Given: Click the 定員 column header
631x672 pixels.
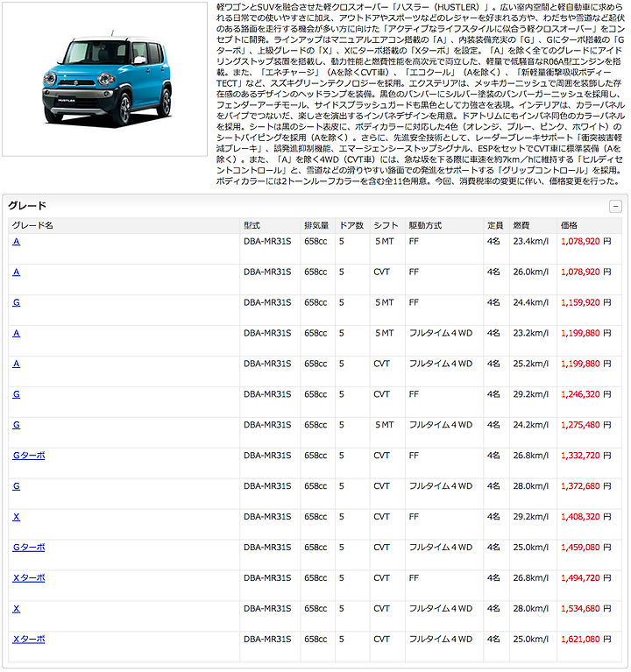Looking at the screenshot, I should point(495,225).
